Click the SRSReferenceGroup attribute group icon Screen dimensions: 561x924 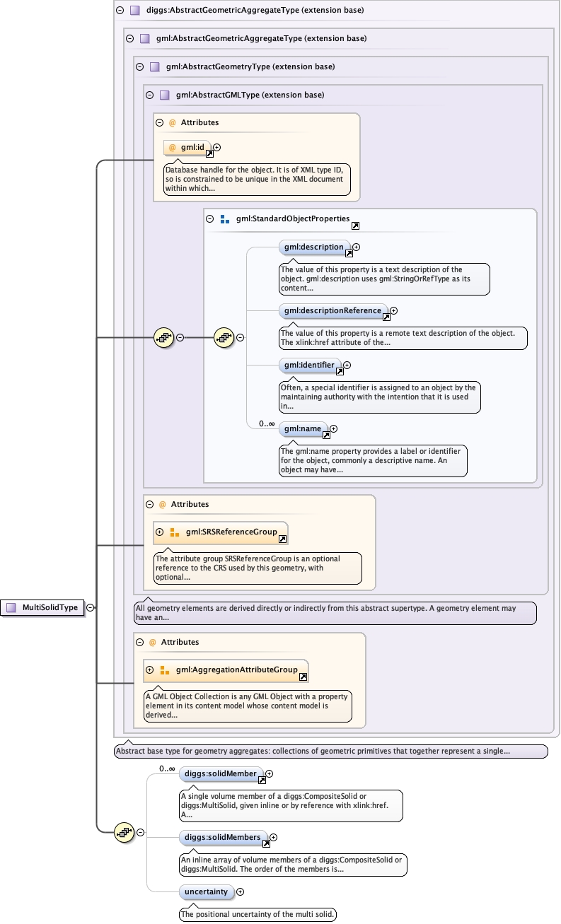click(175, 532)
